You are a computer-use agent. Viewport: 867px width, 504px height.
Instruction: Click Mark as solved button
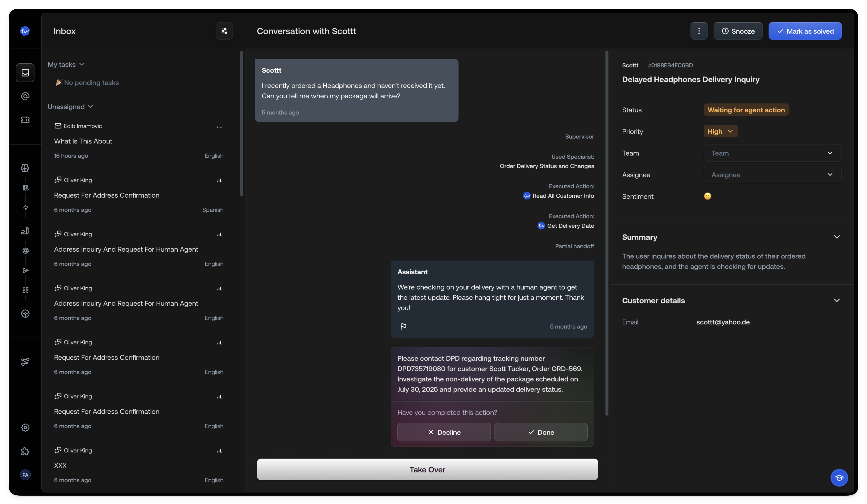(805, 31)
